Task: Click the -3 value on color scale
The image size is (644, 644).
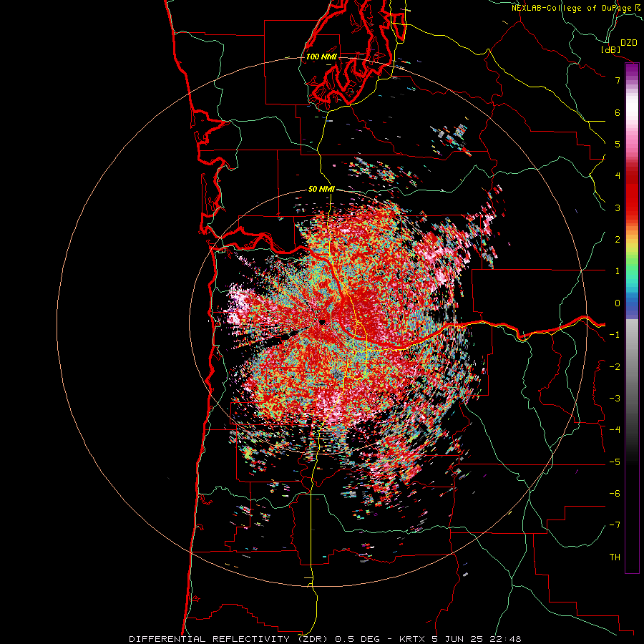Action: tap(615, 399)
